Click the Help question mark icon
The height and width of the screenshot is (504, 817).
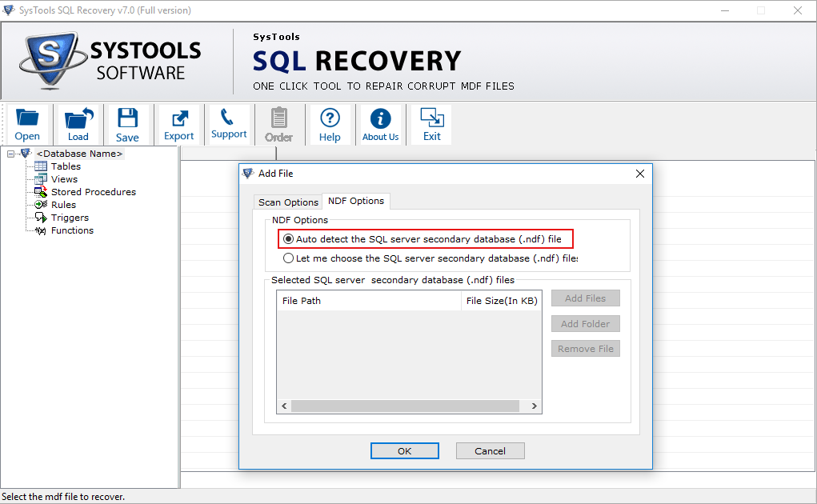pos(330,124)
